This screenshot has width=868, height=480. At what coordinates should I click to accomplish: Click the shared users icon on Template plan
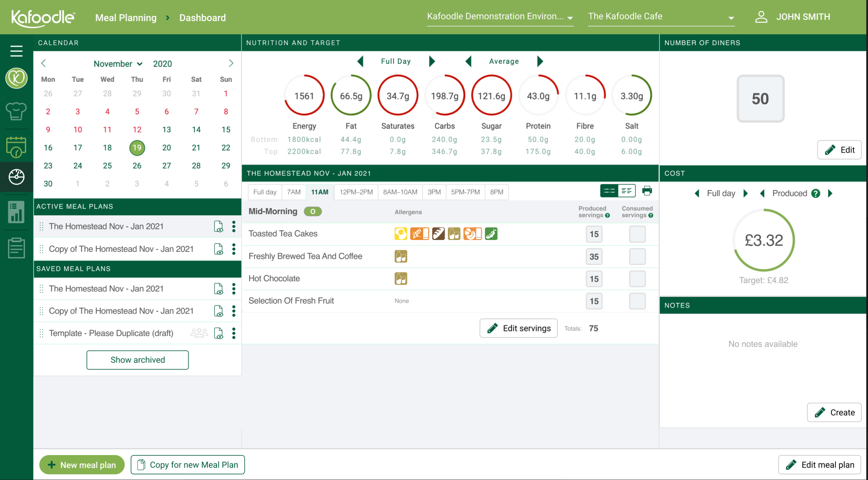[x=199, y=333]
